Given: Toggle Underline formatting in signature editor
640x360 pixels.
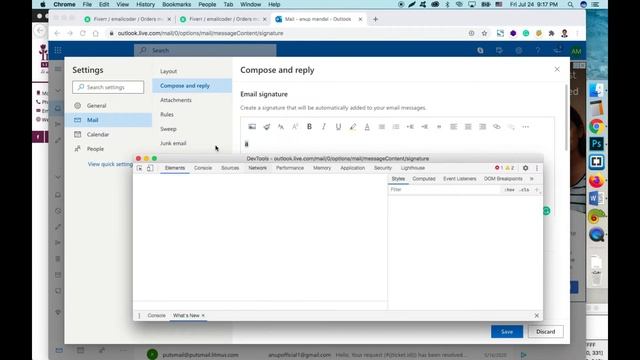Looking at the screenshot, I should point(338,127).
